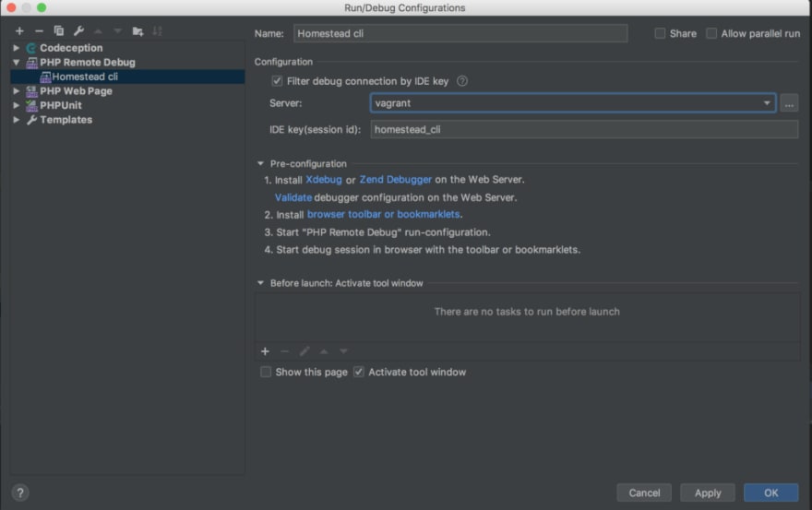
Task: Select the PHP Web Page label
Action: point(76,91)
